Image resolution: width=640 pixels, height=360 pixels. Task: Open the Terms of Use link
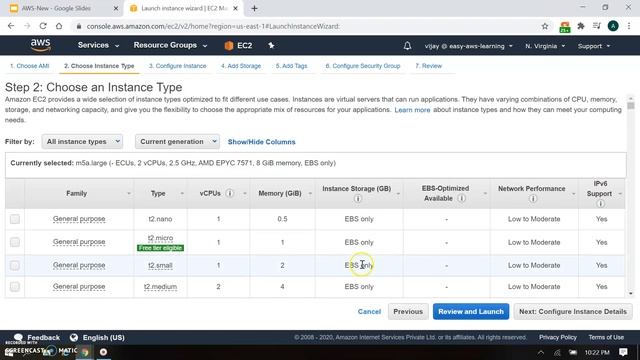click(x=606, y=337)
